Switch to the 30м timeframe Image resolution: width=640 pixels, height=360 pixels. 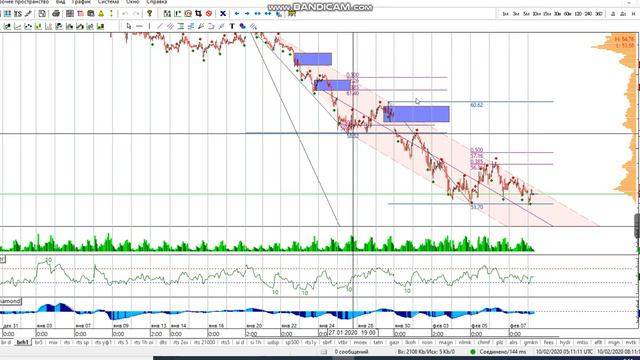point(557,14)
